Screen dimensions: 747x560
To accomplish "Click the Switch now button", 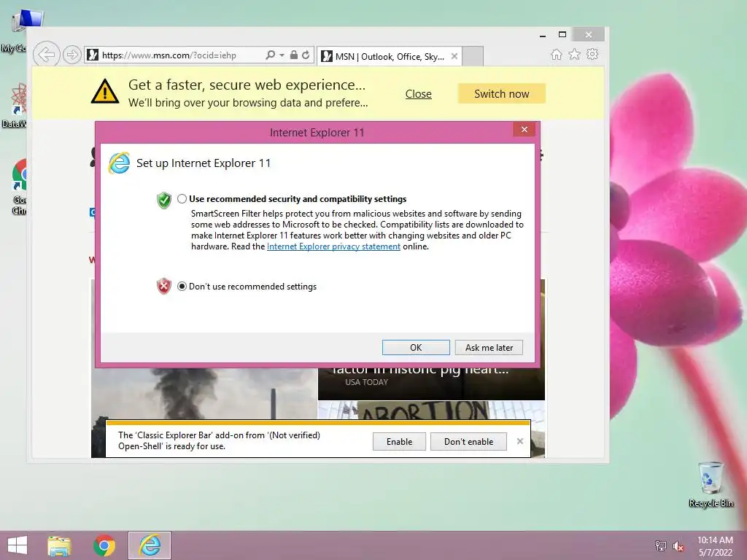I will pos(502,94).
